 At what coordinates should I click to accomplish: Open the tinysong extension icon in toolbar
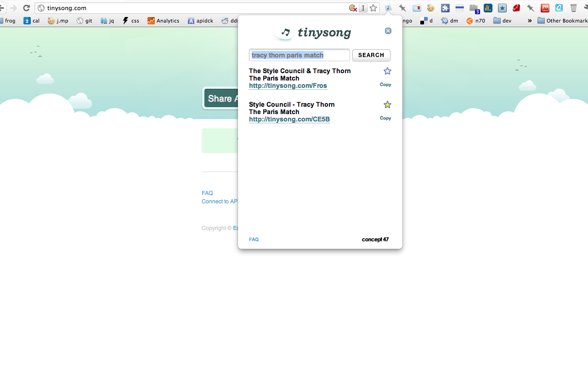pyautogui.click(x=388, y=8)
